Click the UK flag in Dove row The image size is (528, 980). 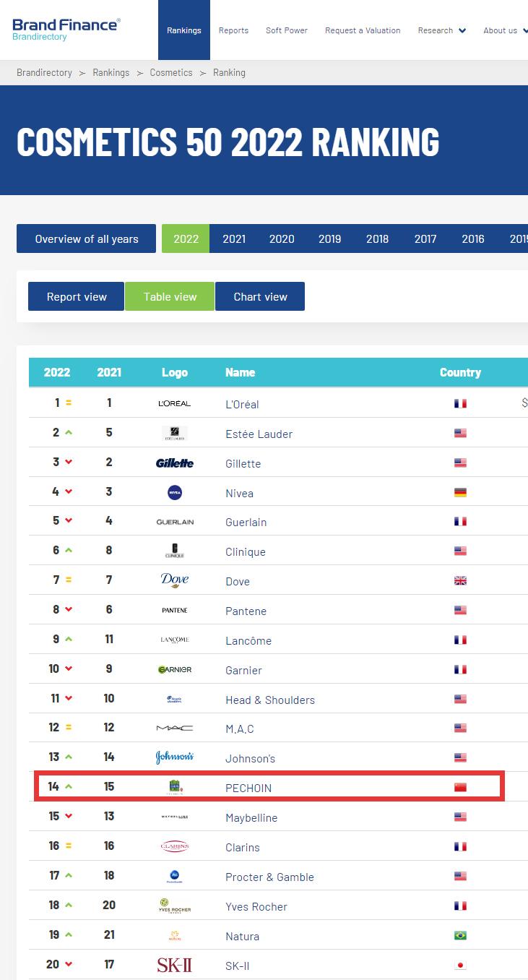(x=460, y=580)
